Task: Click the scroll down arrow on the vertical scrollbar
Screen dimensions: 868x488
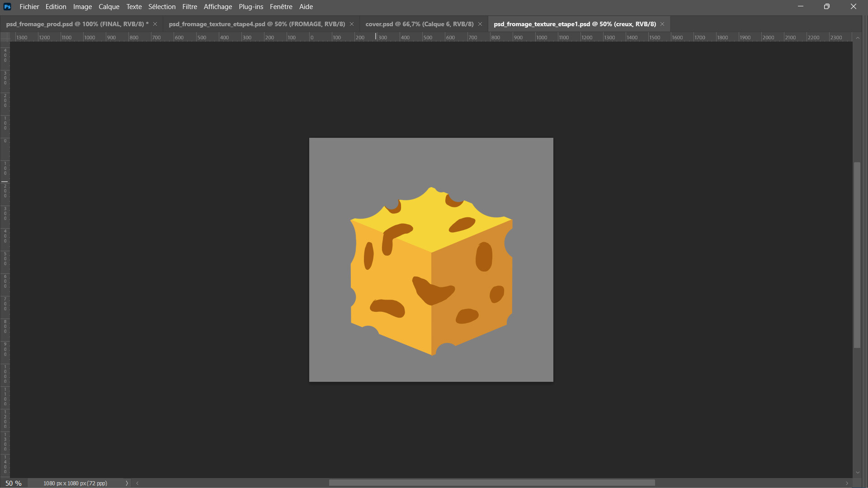Action: coord(858,473)
